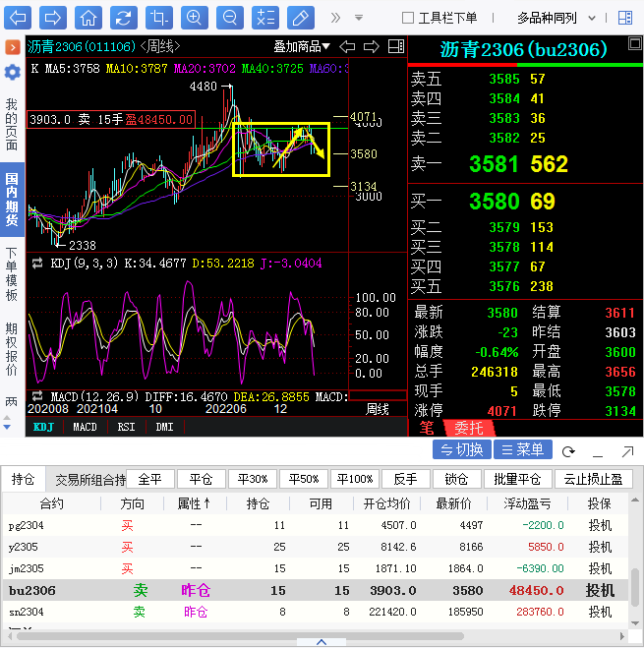Screen dimensions: 644x648
Task: Open the 多品种同列 dropdown
Action: (x=556, y=18)
